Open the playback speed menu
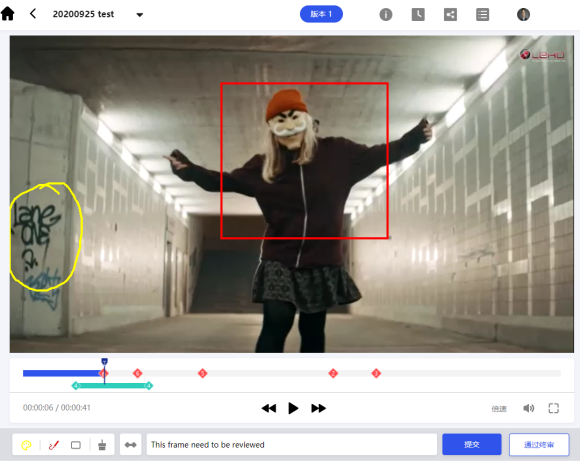Screen dimensions: 580x461 coord(499,408)
